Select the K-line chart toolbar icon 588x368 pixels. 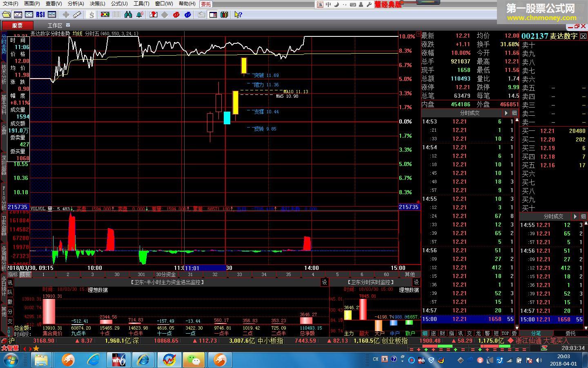pyautogui.click(x=29, y=15)
